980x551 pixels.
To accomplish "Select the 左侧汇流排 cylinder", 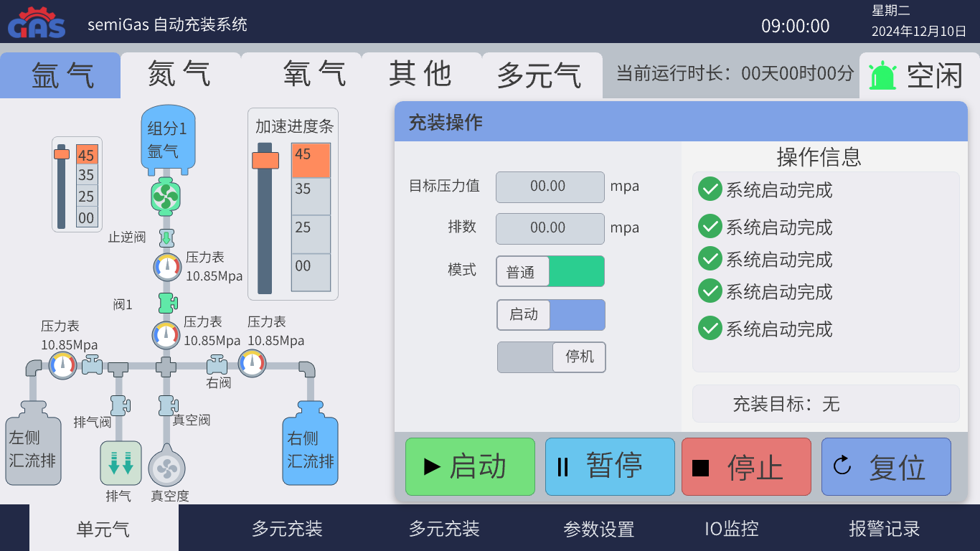I will [33, 443].
